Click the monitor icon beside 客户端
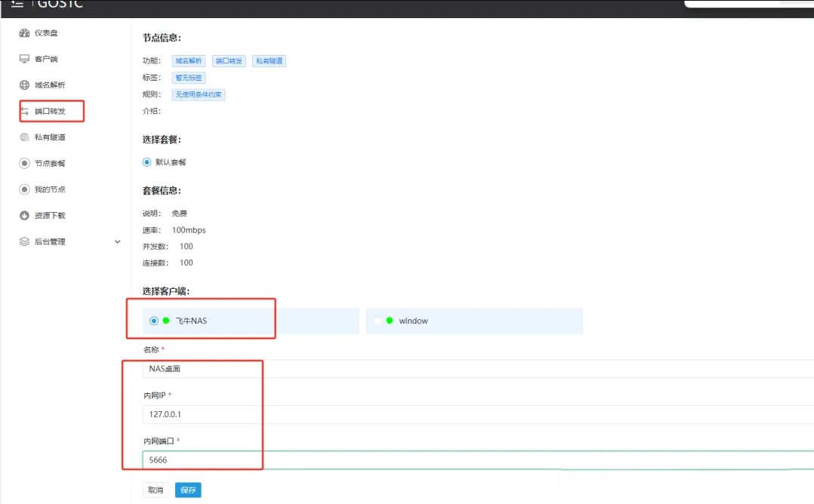This screenshot has height=504, width=814. (x=24, y=59)
